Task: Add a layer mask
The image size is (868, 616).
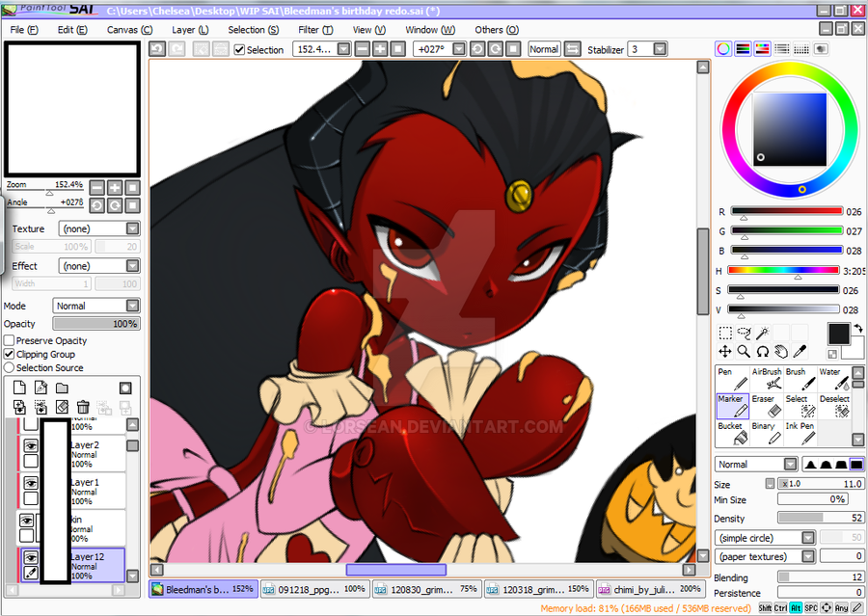Action: (x=125, y=388)
